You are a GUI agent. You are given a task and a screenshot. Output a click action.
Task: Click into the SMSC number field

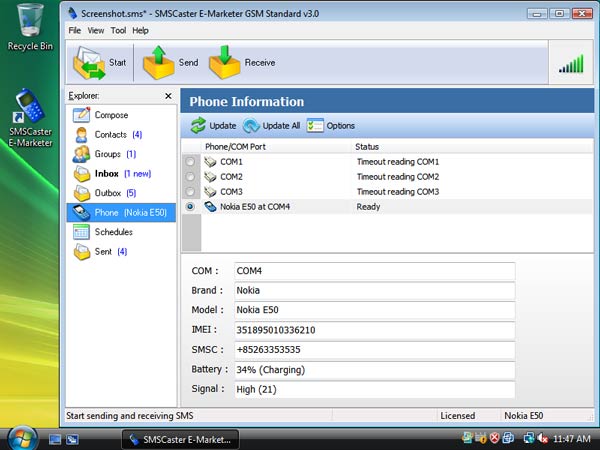click(x=374, y=350)
